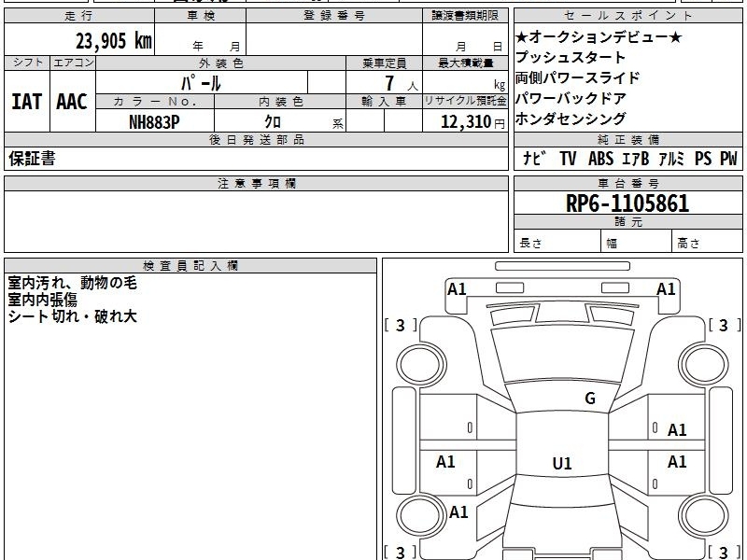Image resolution: width=747 pixels, height=560 pixels.
Task: Click the G mark on the windshield
Action: click(x=590, y=399)
